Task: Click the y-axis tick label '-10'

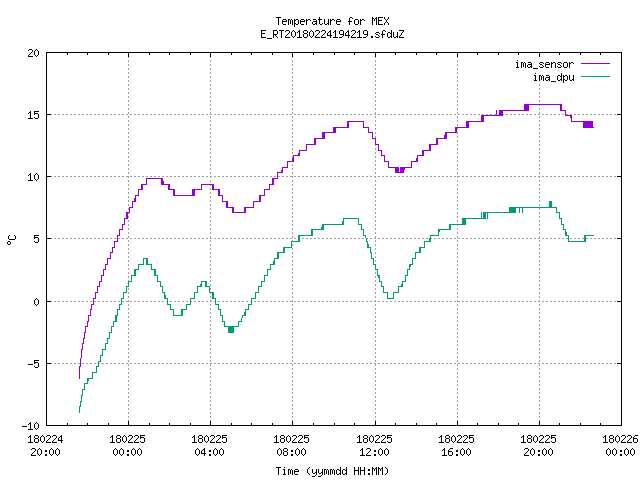Action: coord(31,426)
